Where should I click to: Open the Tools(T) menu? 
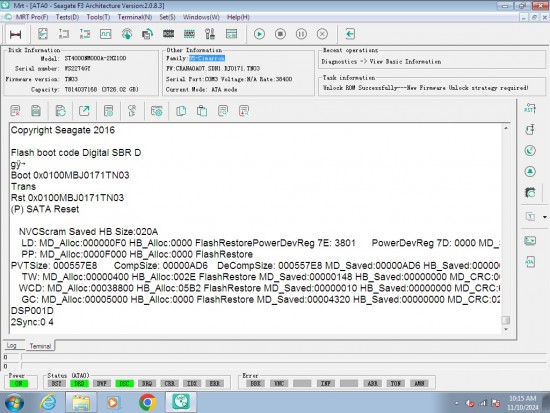pos(98,17)
